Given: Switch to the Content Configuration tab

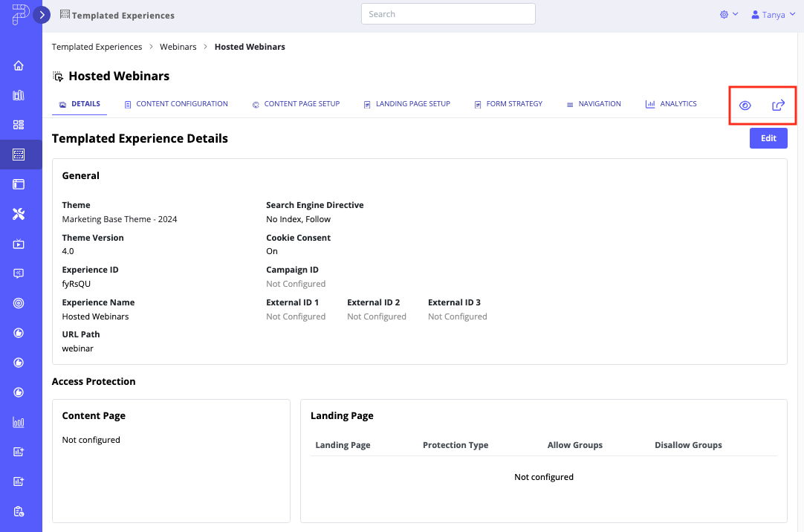Looking at the screenshot, I should tap(176, 104).
